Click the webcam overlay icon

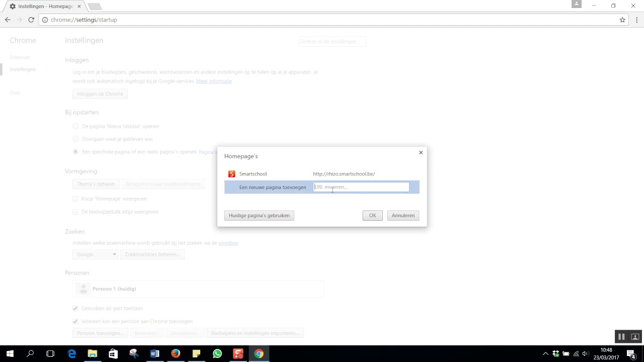click(x=635, y=337)
